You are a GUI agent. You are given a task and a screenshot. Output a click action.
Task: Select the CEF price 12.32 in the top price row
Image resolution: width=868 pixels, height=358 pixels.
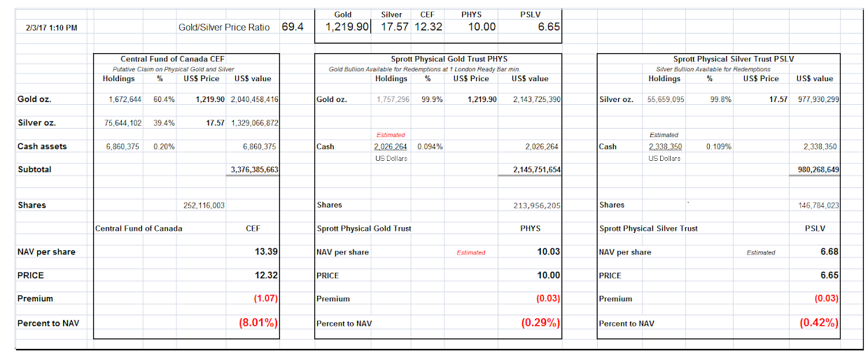pyautogui.click(x=428, y=27)
